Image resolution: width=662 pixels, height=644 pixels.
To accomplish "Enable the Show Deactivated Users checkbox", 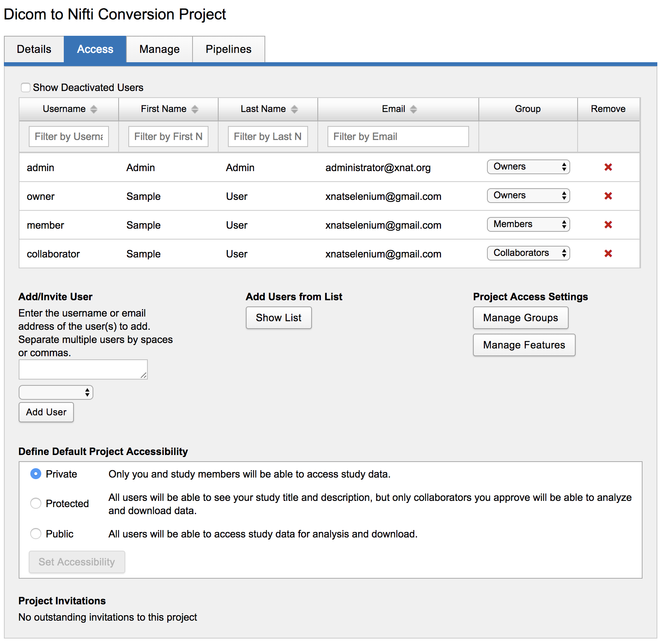I will click(x=26, y=87).
